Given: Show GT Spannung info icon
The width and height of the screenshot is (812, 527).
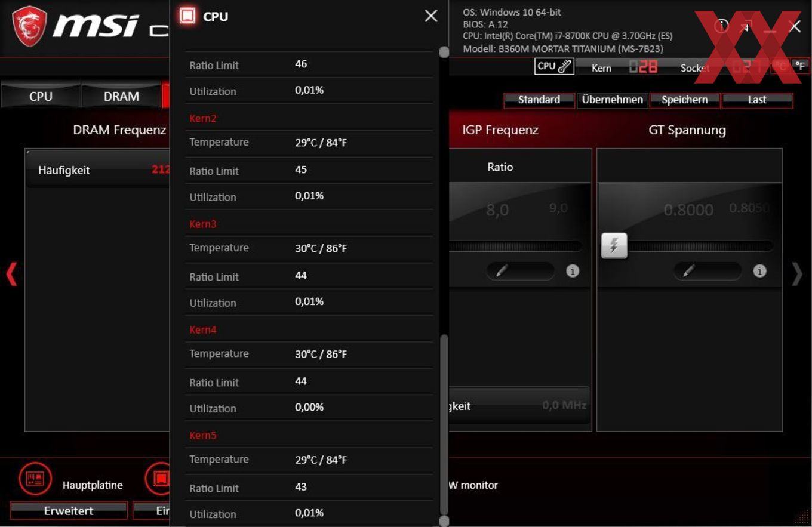Looking at the screenshot, I should pos(759,271).
